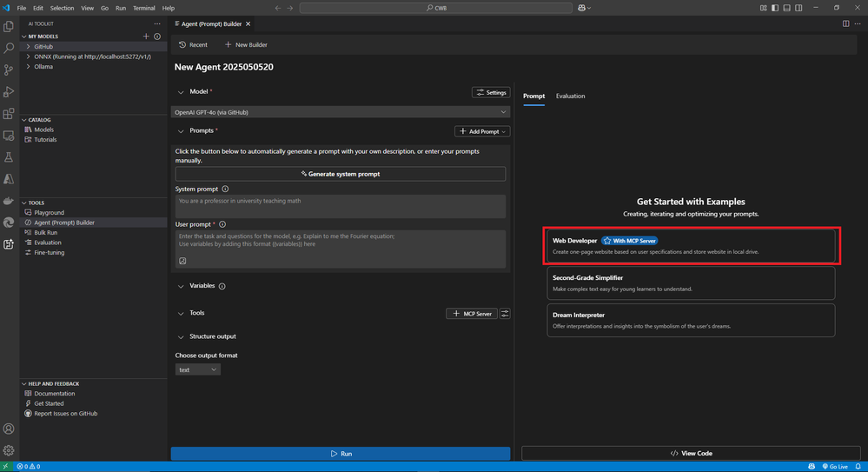Open the Explorer view in activity bar
This screenshot has height=472, width=868.
click(9, 27)
